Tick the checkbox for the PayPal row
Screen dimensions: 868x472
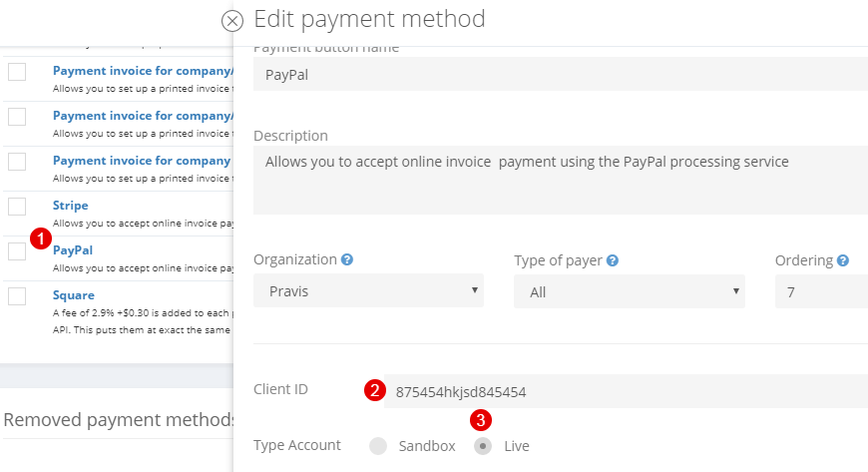[17, 250]
